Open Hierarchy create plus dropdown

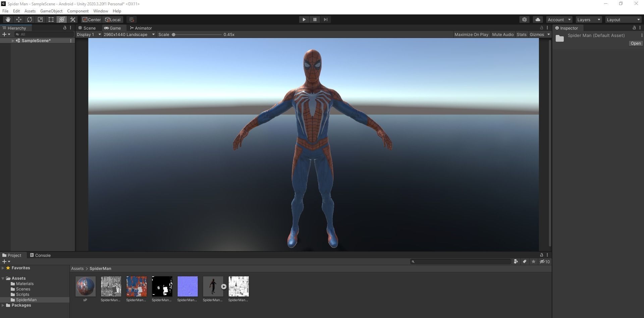coord(6,34)
